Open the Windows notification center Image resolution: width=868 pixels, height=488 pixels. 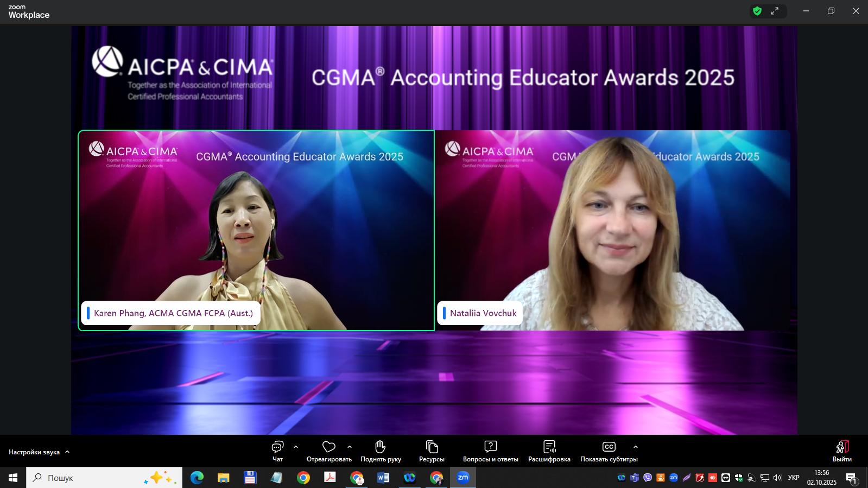(851, 478)
